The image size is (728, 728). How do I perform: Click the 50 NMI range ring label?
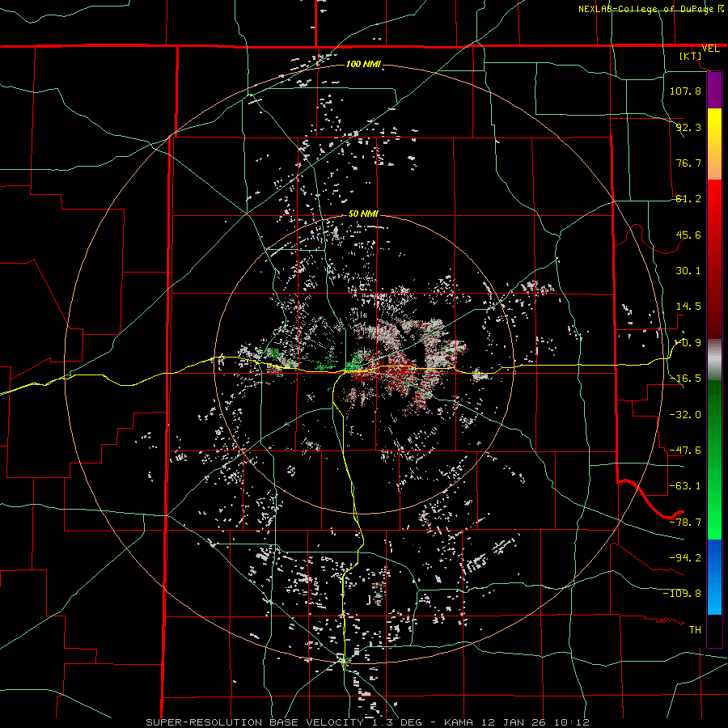[363, 214]
